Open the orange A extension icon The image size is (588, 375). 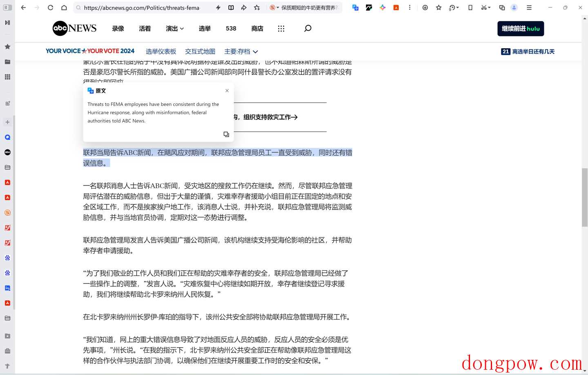point(396,7)
